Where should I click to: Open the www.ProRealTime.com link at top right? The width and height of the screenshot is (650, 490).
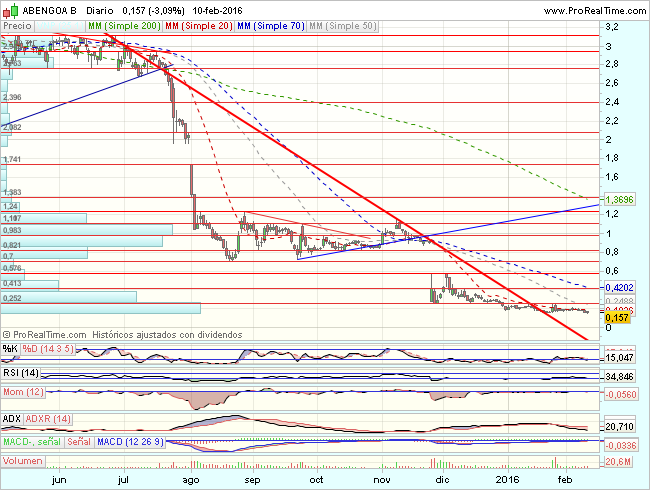point(595,11)
